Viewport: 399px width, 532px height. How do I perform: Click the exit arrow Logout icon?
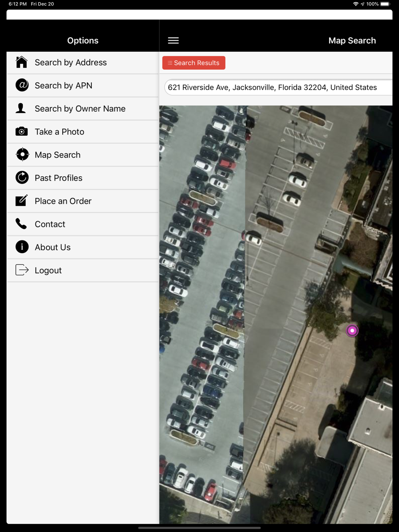(22, 270)
